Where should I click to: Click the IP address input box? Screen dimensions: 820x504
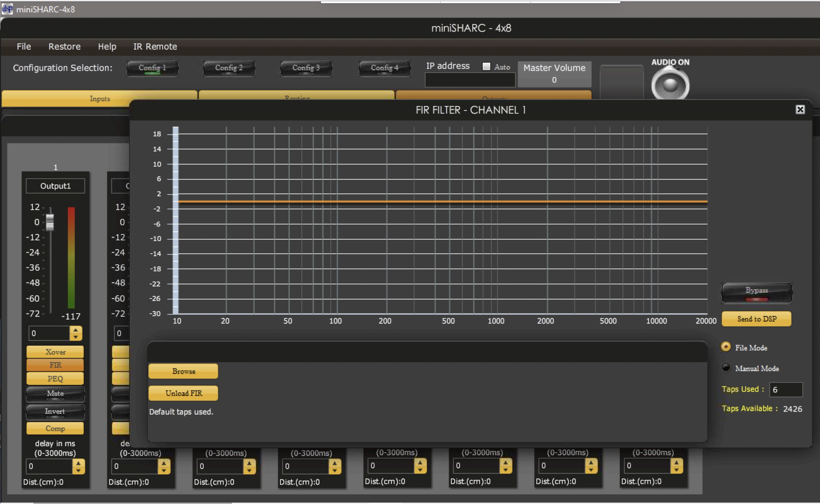click(x=470, y=80)
